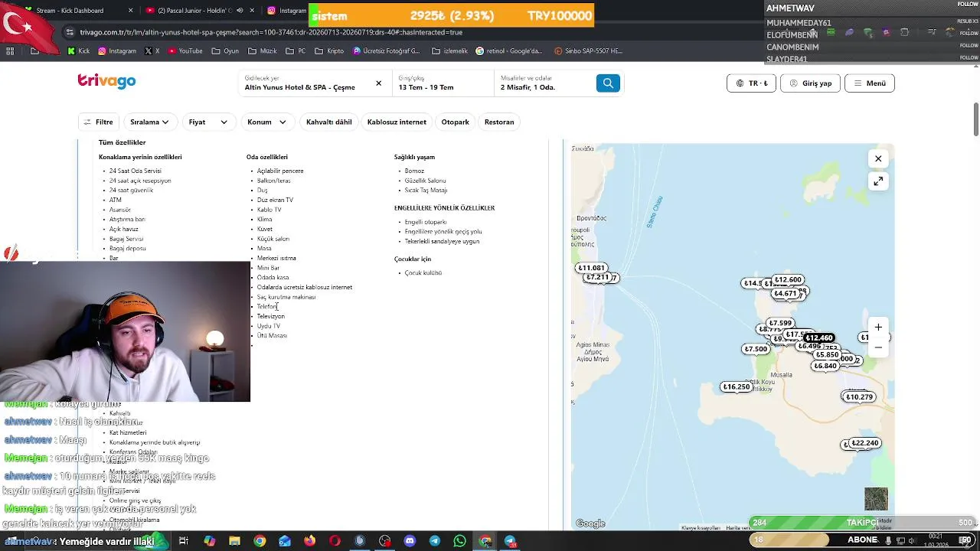Select the ₺7.500 price marker on map
The image size is (980, 551).
[x=756, y=349]
